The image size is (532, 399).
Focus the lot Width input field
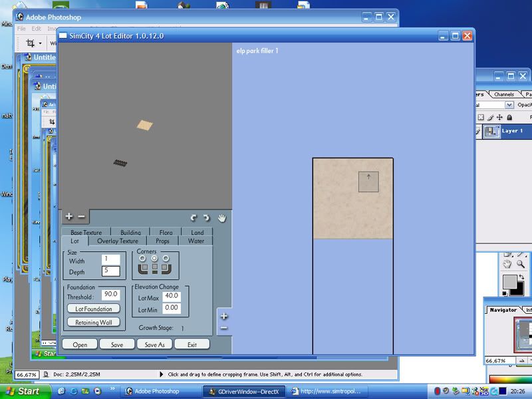(110, 259)
